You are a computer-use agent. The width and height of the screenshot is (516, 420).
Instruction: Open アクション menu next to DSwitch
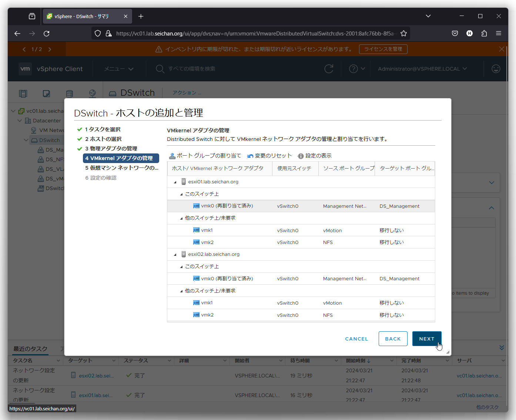[187, 93]
